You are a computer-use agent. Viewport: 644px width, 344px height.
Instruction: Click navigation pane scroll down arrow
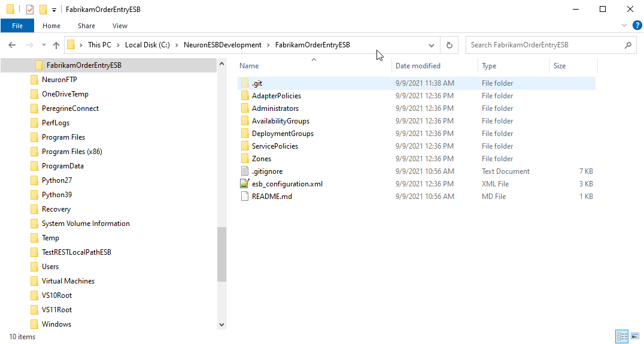(x=222, y=325)
